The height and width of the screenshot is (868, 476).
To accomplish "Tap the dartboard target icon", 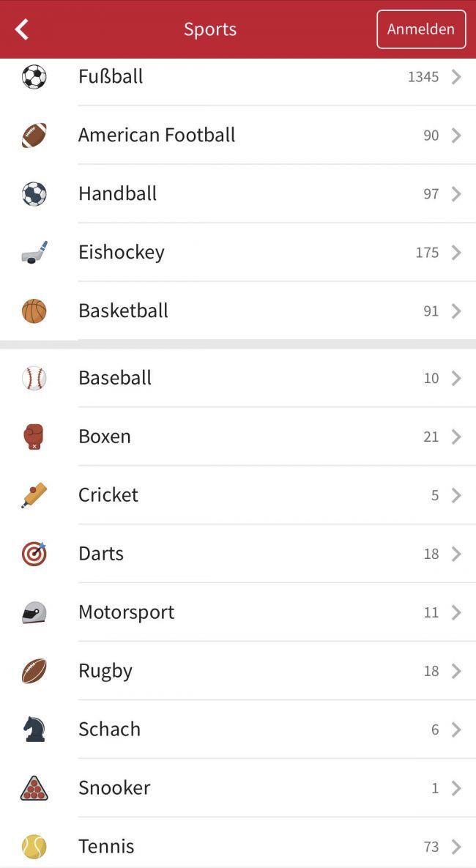I will tap(34, 554).
